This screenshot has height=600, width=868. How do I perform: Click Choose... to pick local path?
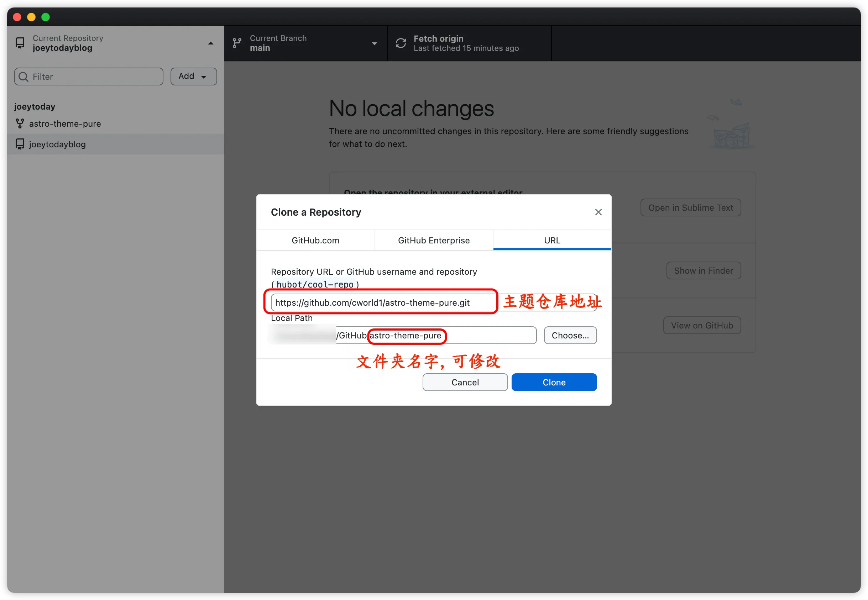click(x=570, y=335)
